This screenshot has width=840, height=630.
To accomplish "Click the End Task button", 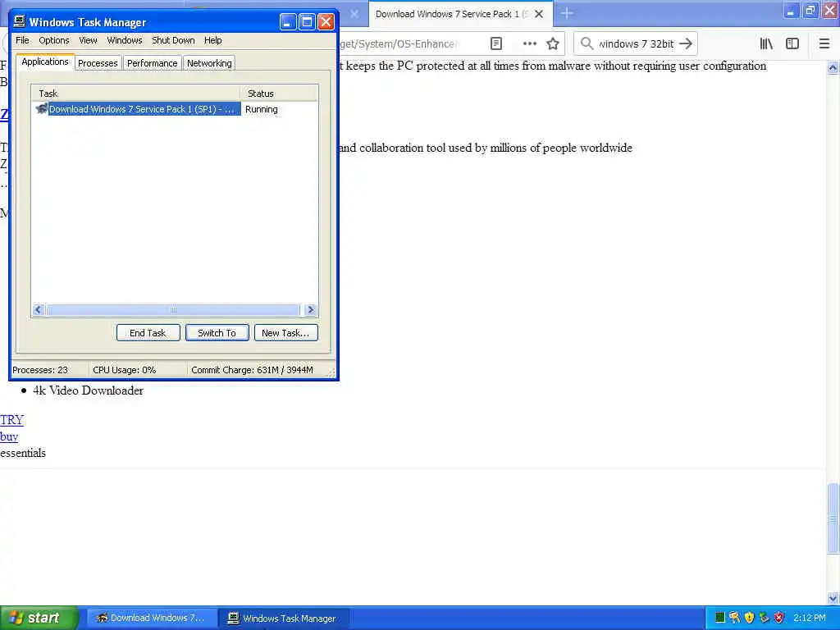I will (x=148, y=333).
